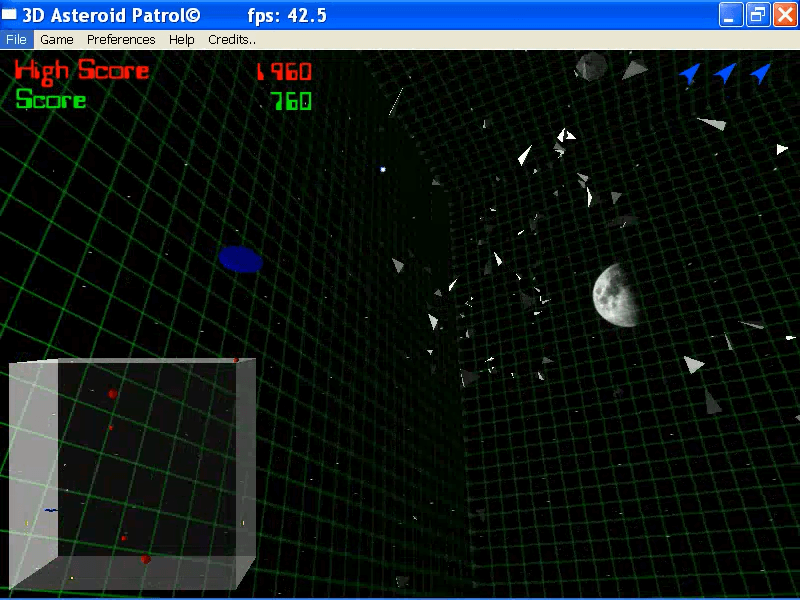Click the application icon in the title bar
800x600 pixels.
coord(9,15)
